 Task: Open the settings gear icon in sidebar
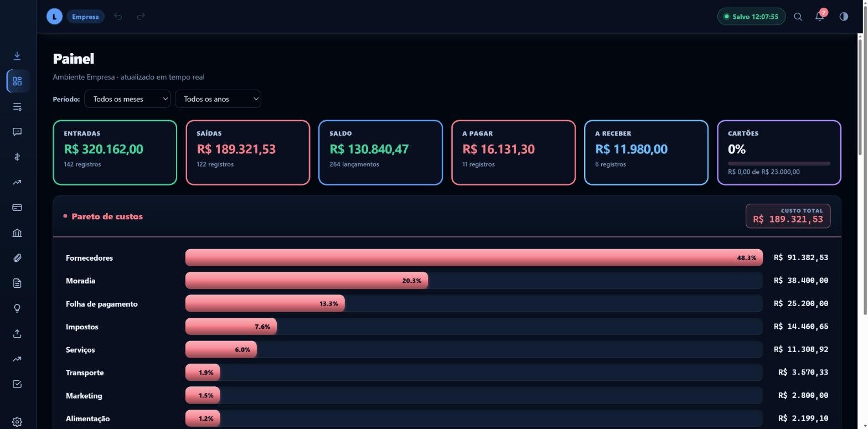point(17,422)
